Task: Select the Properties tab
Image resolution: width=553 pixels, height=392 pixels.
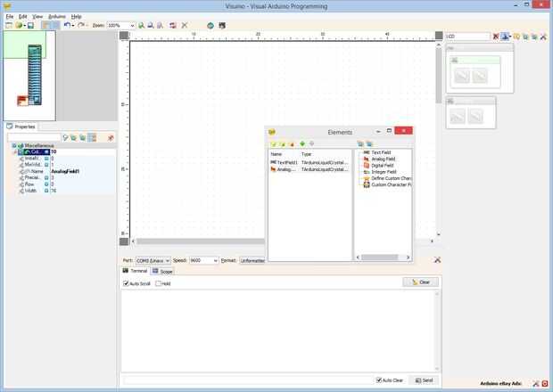Action: [x=21, y=127]
